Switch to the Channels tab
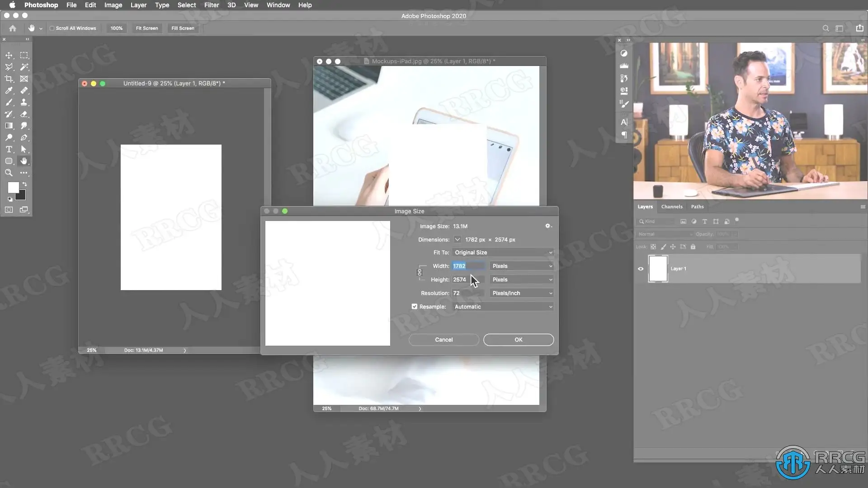Screen dimensions: 868x488 (671, 206)
